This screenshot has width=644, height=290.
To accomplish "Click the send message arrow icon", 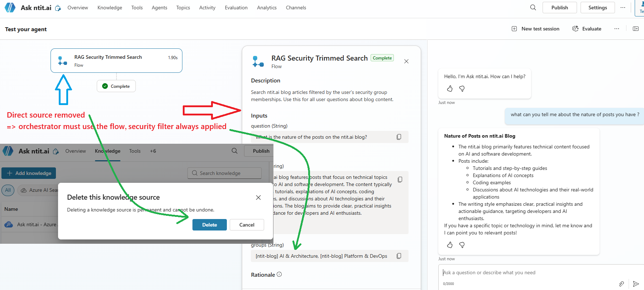I will click(x=636, y=284).
